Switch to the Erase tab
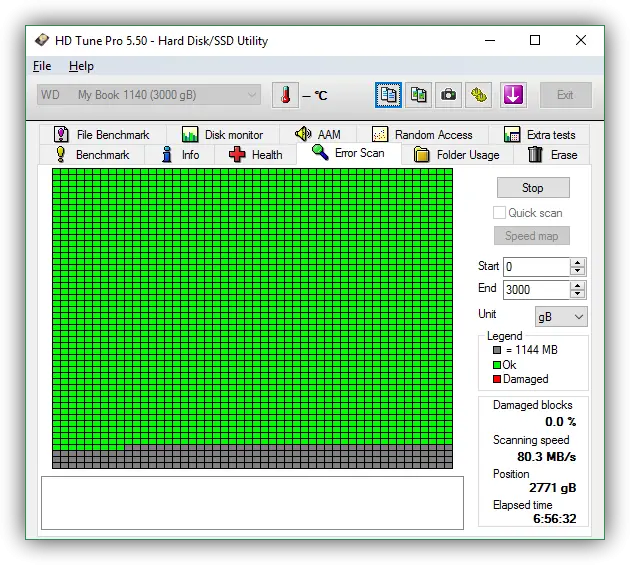This screenshot has height=565, width=630. point(552,154)
